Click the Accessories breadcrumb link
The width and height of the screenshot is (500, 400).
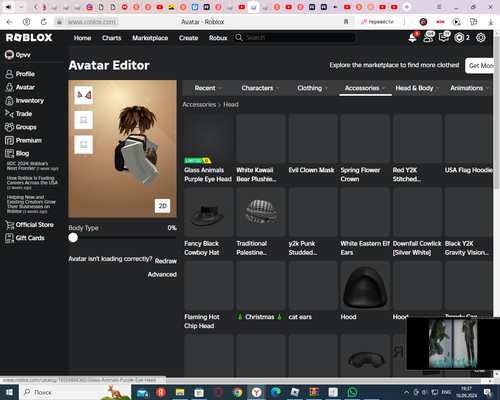pos(199,105)
